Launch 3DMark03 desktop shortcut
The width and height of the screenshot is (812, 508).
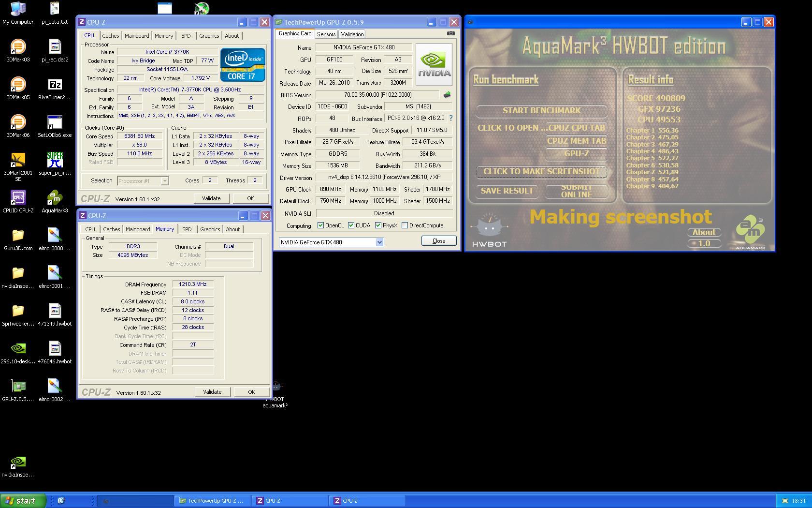[18, 51]
